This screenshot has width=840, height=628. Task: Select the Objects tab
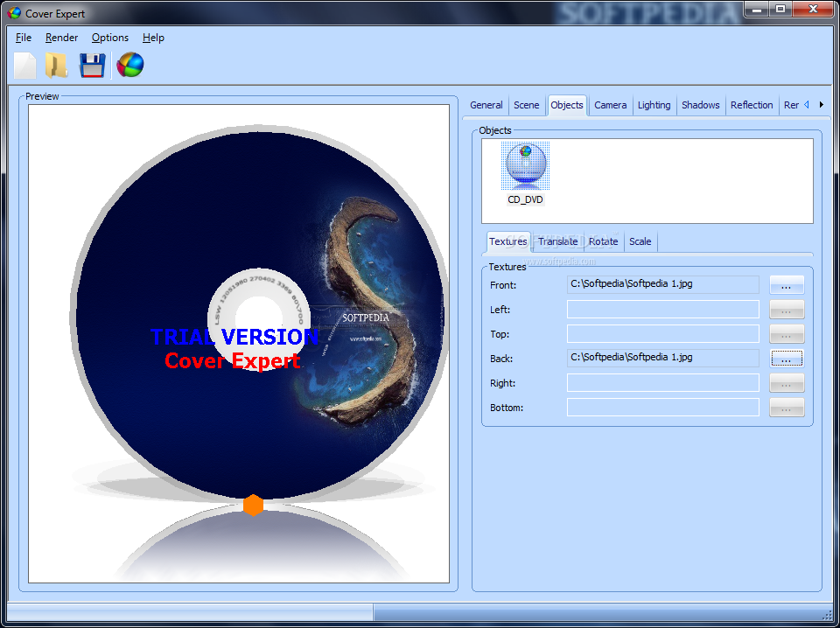click(567, 104)
